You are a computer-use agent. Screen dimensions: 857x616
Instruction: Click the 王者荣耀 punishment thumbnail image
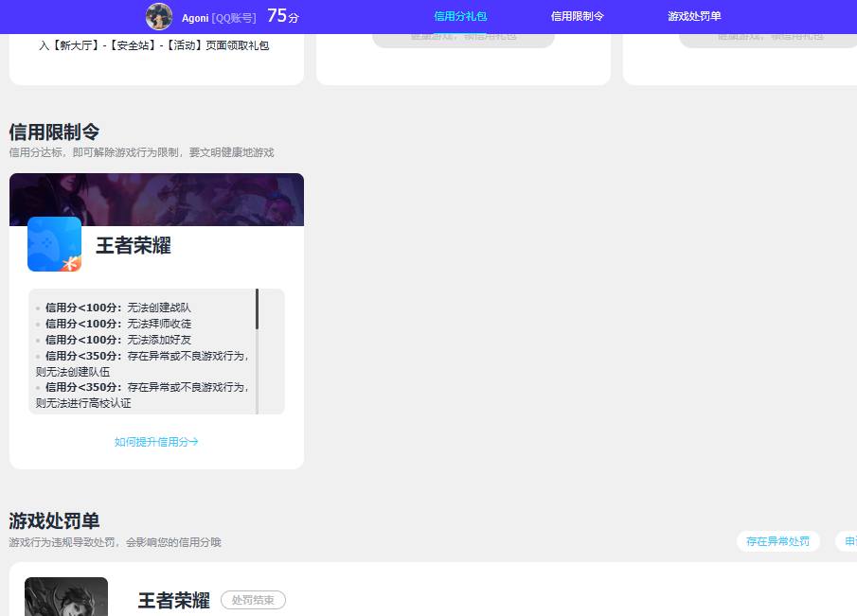tap(66, 596)
